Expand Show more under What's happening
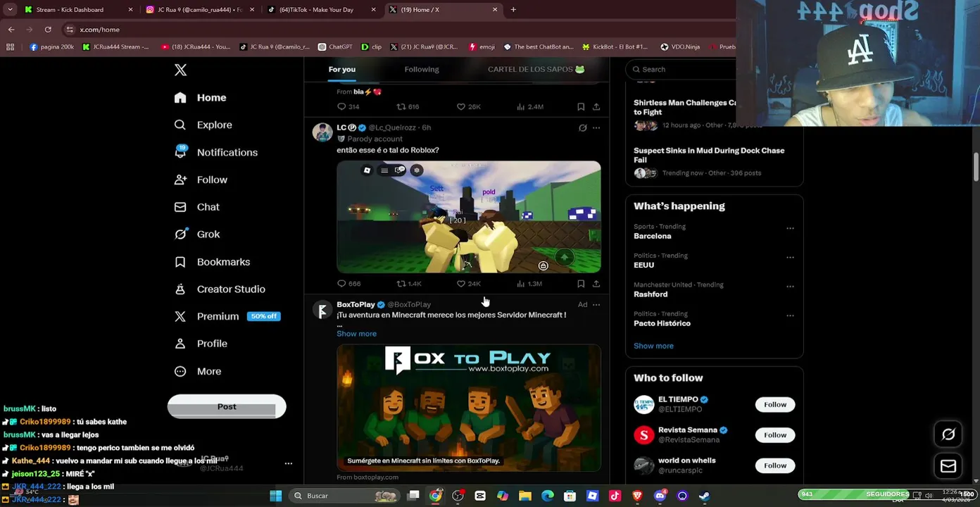 (653, 346)
